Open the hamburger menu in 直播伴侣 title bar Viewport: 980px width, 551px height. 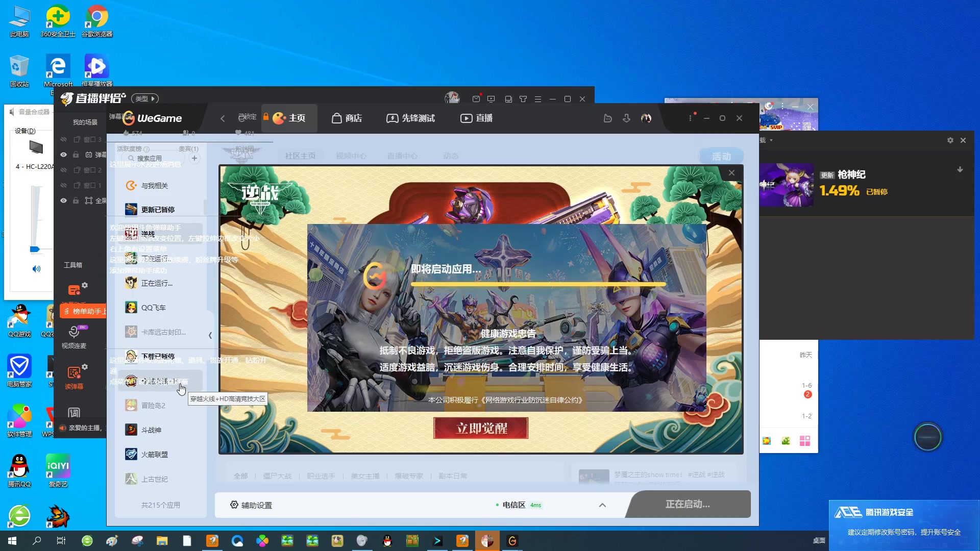(x=538, y=99)
